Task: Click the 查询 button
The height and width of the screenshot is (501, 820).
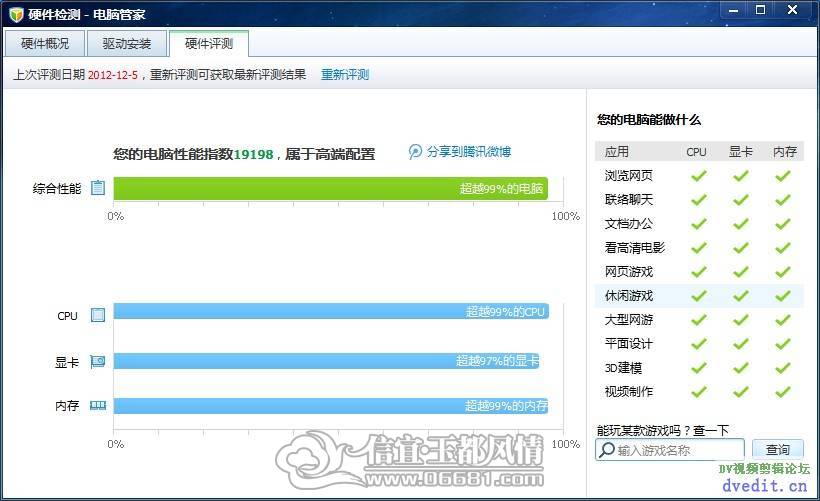Action: [778, 449]
